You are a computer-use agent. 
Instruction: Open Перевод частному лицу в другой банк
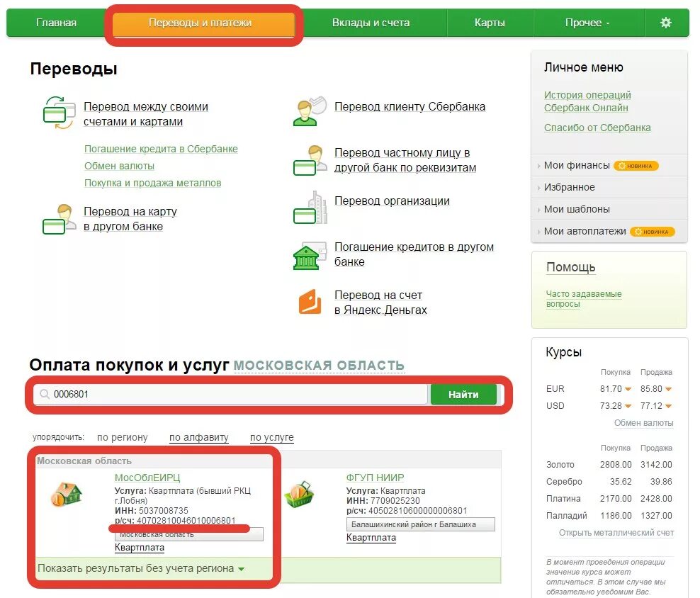pos(405,160)
